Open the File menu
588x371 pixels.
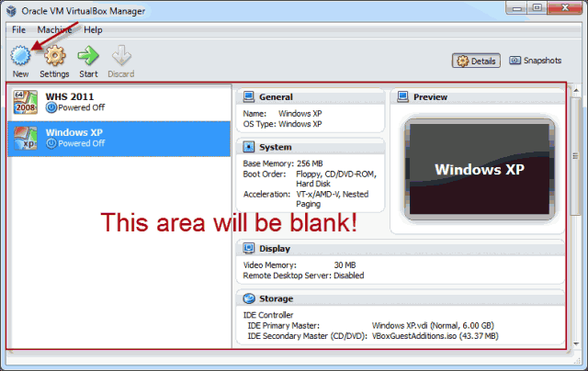(x=18, y=29)
